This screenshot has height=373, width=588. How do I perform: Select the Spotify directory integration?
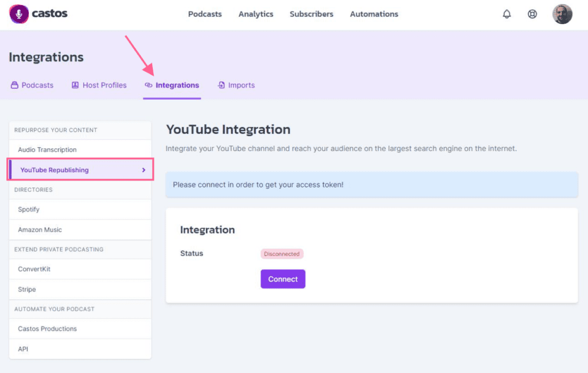click(29, 210)
